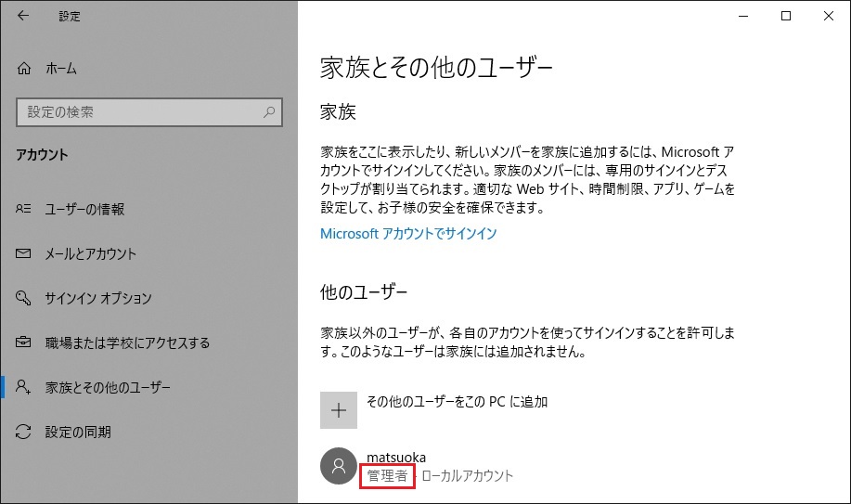The height and width of the screenshot is (504, 851).
Task: Focus the 設定の検索 search box
Action: click(149, 112)
